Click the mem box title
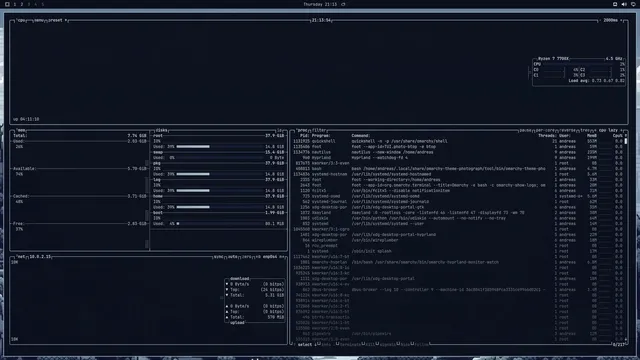 (21, 130)
